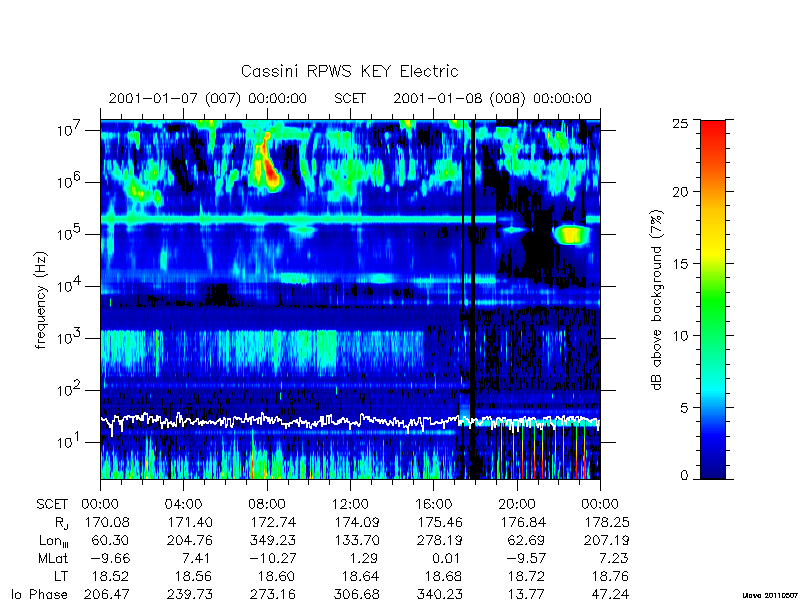Click the SCET label between the two date stamps
800x600 pixels.
350,98
